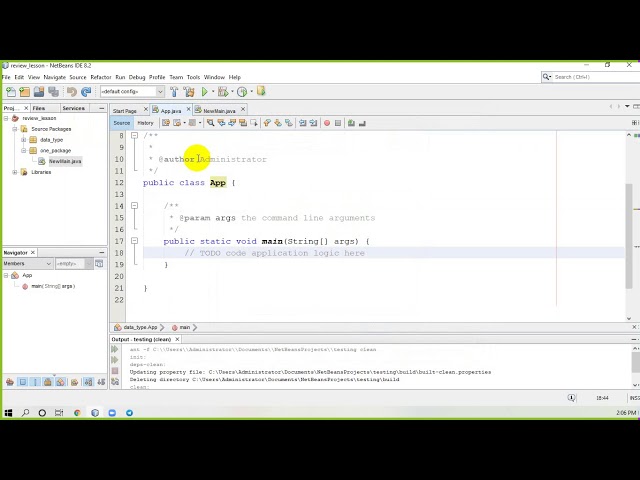The image size is (640, 480).
Task: Click the editor vertical scrollbar
Action: 629,237
